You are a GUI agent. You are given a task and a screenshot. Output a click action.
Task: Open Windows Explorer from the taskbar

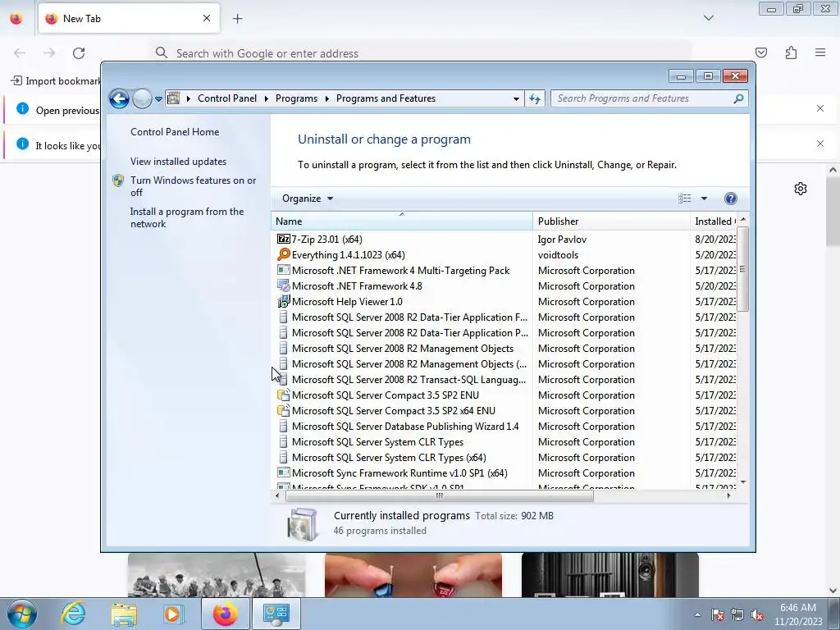coord(124,614)
